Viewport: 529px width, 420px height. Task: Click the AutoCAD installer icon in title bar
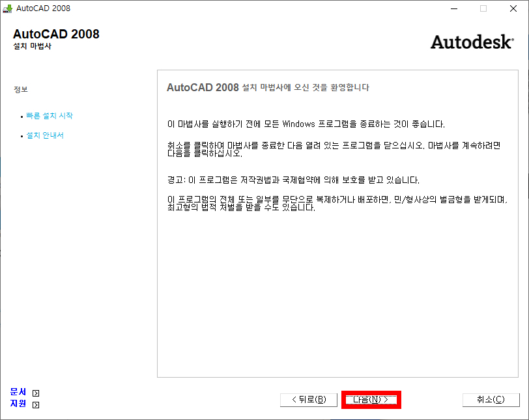7,8
